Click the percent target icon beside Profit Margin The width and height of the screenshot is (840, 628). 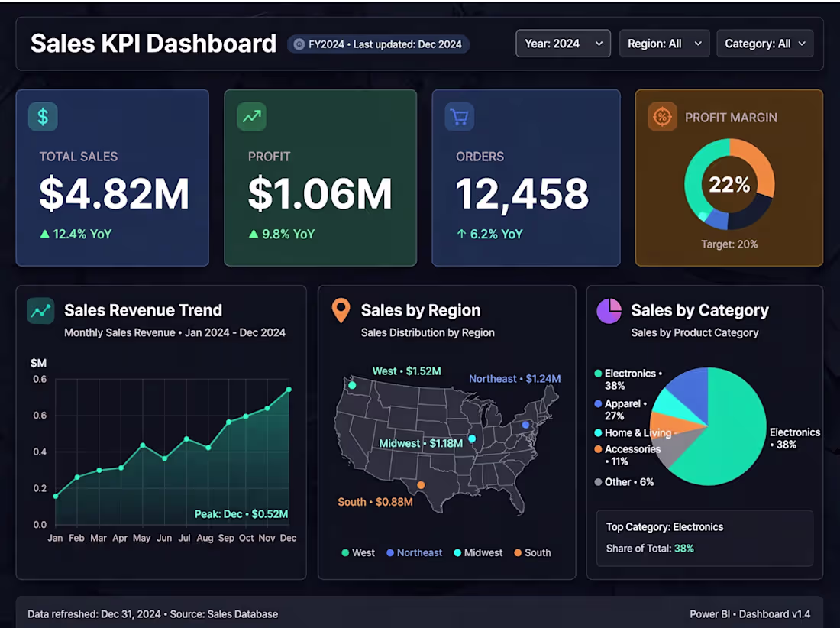click(662, 116)
